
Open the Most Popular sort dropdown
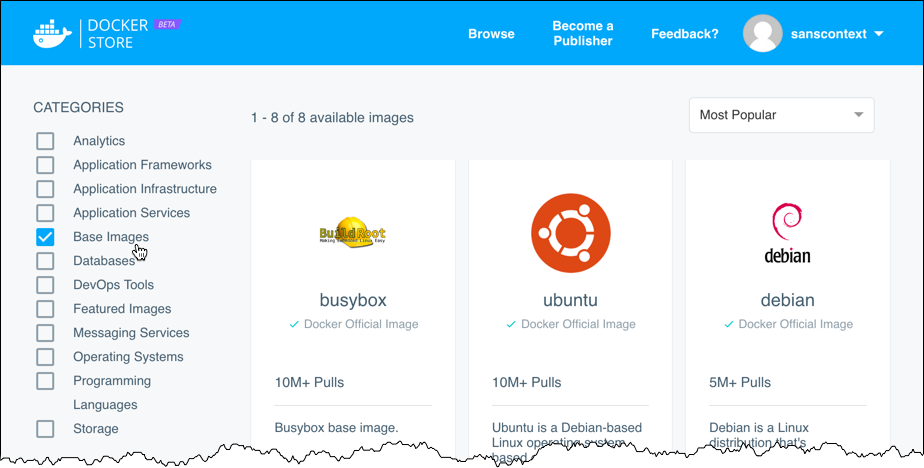click(x=781, y=115)
